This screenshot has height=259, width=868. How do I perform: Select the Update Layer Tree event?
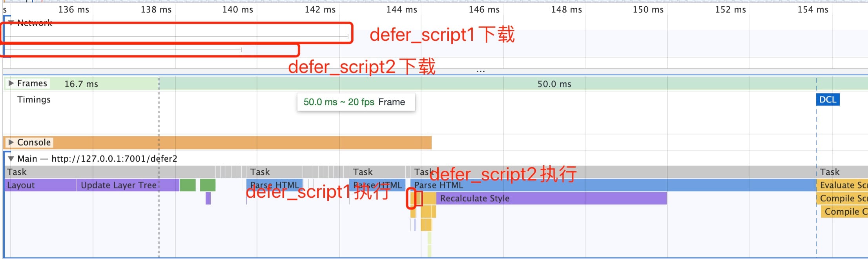(x=118, y=185)
